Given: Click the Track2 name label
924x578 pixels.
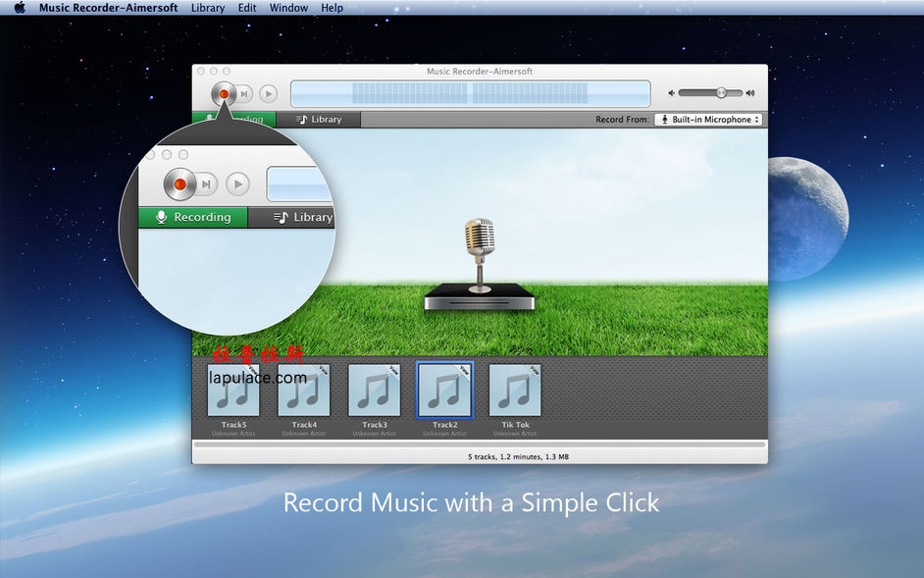Looking at the screenshot, I should tap(445, 425).
